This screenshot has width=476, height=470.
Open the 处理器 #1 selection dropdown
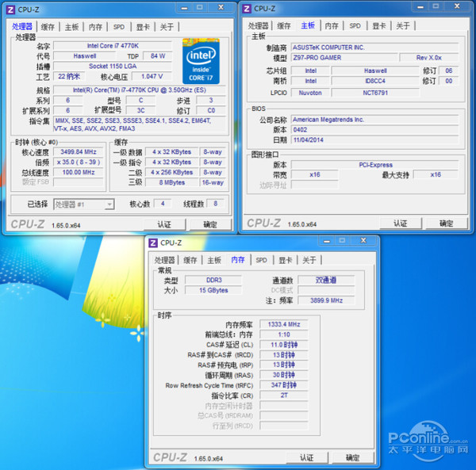coord(84,204)
